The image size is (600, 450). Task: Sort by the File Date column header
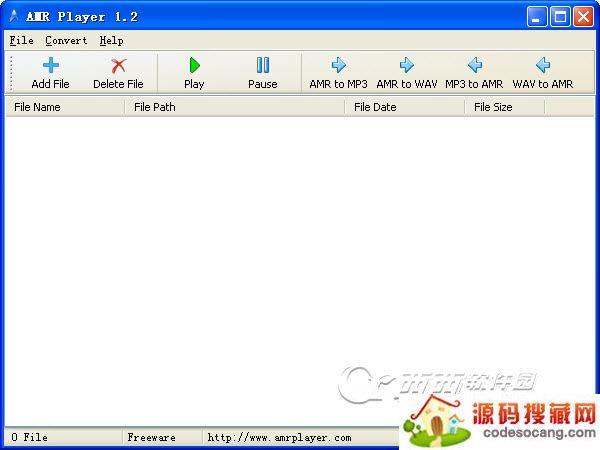pyautogui.click(x=405, y=107)
